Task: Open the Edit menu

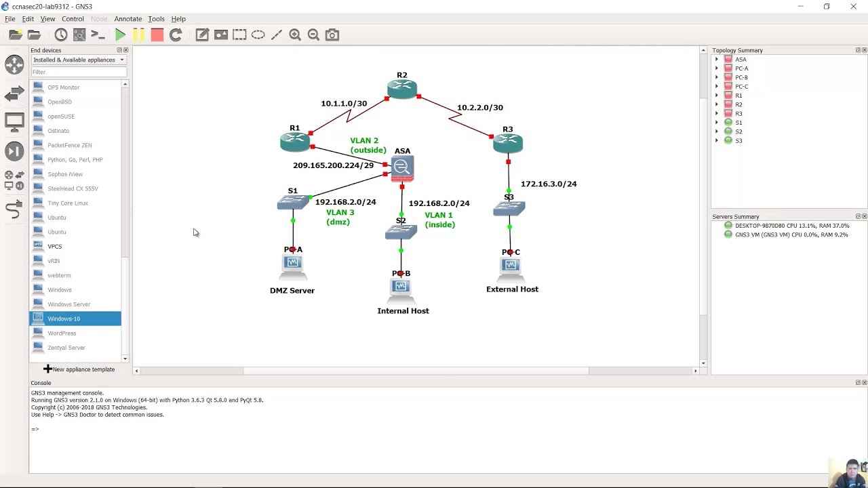Action: click(28, 19)
